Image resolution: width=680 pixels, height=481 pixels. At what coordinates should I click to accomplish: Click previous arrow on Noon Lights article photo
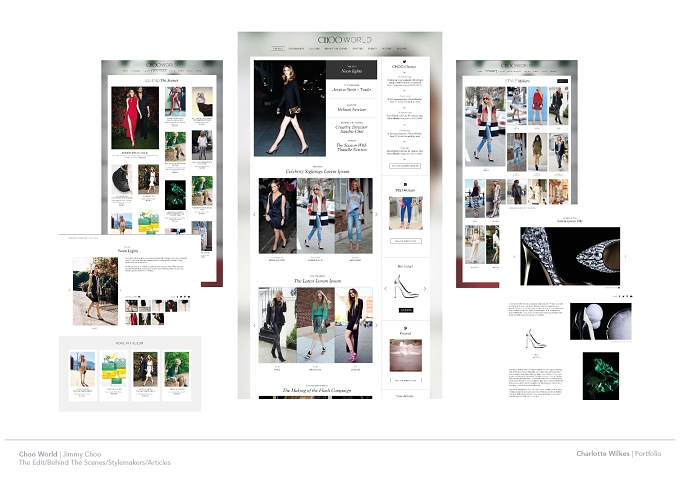tap(69, 290)
